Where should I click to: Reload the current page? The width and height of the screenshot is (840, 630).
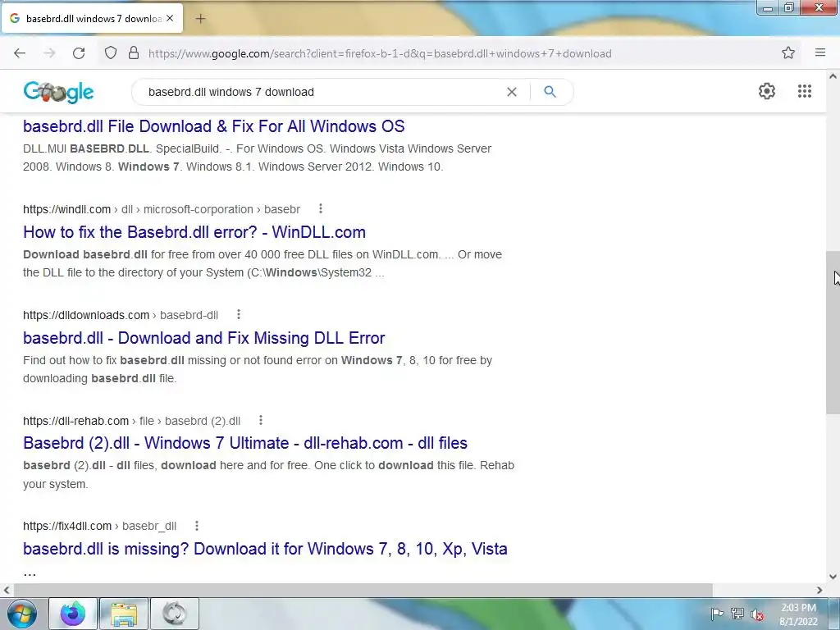[79, 53]
